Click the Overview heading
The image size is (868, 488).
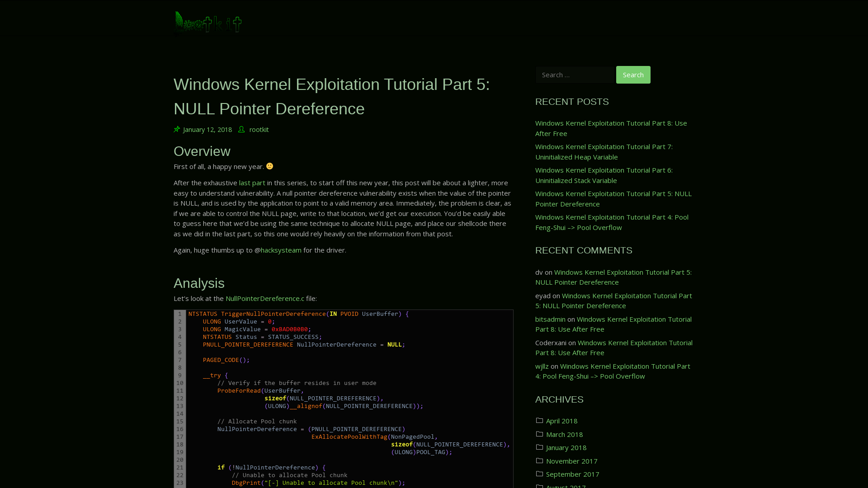pyautogui.click(x=202, y=151)
